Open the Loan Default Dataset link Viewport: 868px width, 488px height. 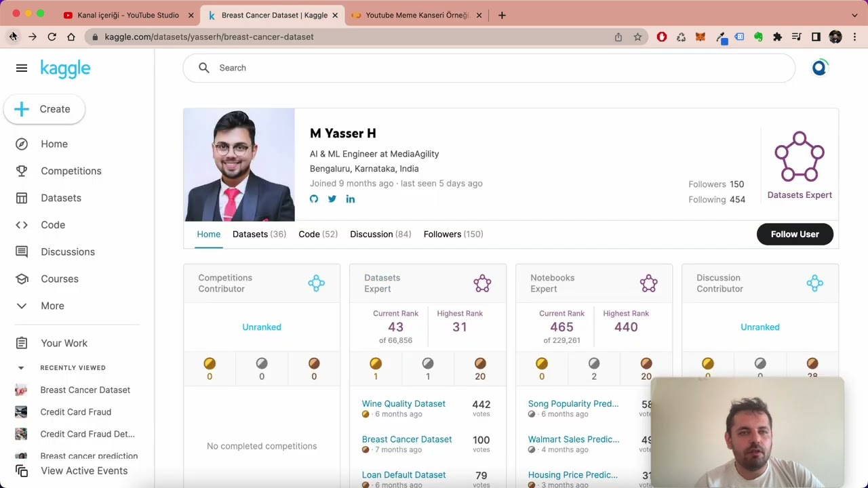pos(404,475)
